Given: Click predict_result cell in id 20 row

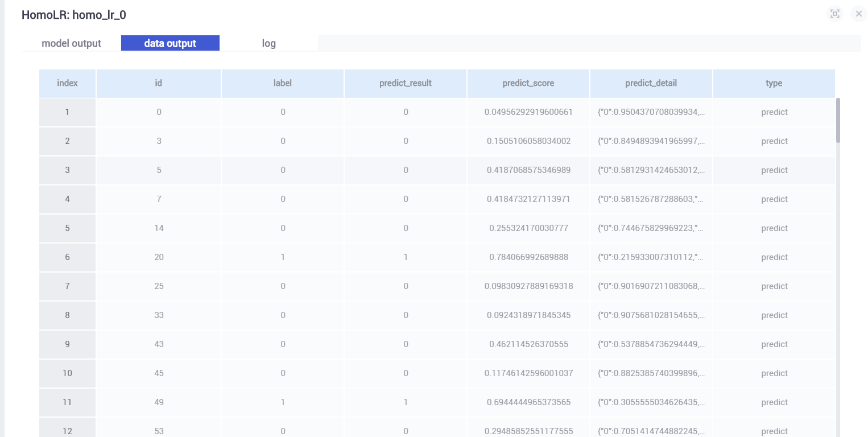Looking at the screenshot, I should 406,257.
